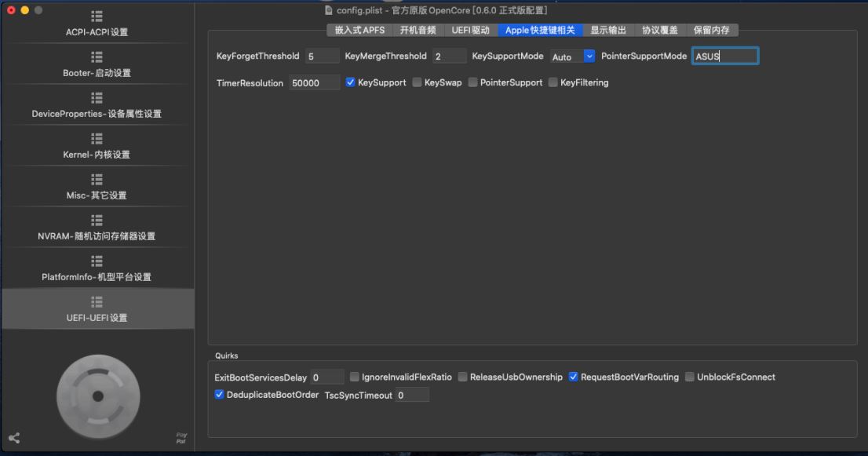Click the config.plist document icon in title
Screen dimensions: 868x456
coord(328,10)
